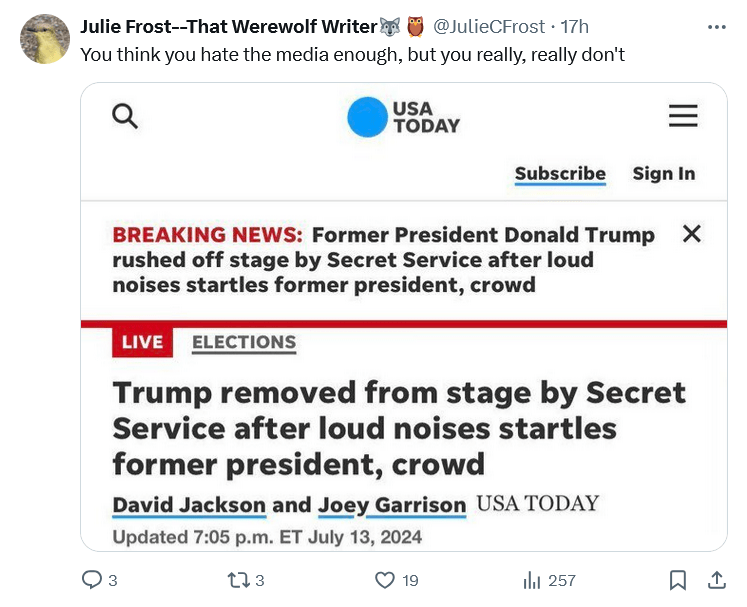
Task: Dismiss the breaking news banner
Action: tap(691, 235)
